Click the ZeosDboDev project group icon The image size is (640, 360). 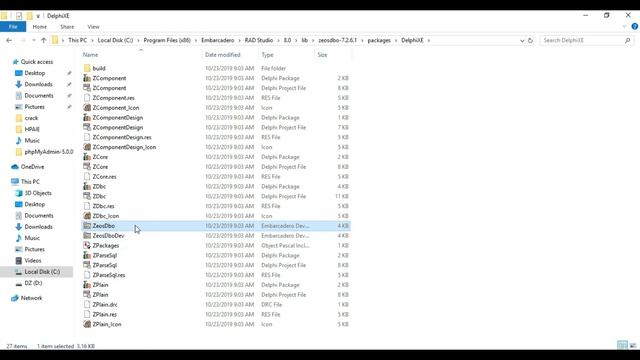(x=87, y=236)
